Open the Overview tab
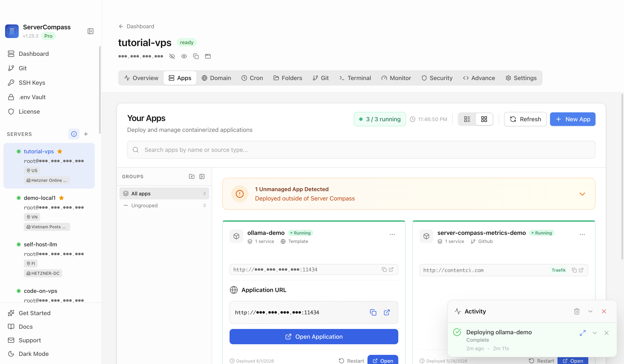This screenshot has height=364, width=624. click(x=141, y=78)
